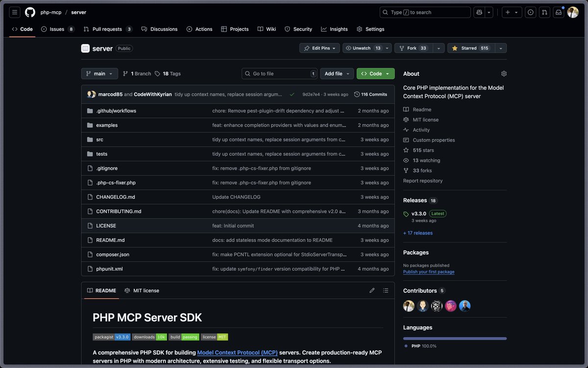This screenshot has height=368, width=588.
Task: Click the create new plus button
Action: click(x=512, y=12)
